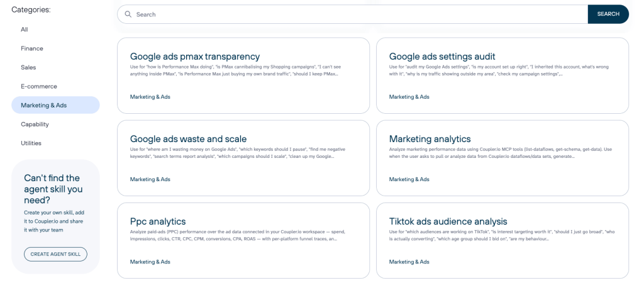Click the Categories: heading
The image size is (644, 283).
[31, 10]
